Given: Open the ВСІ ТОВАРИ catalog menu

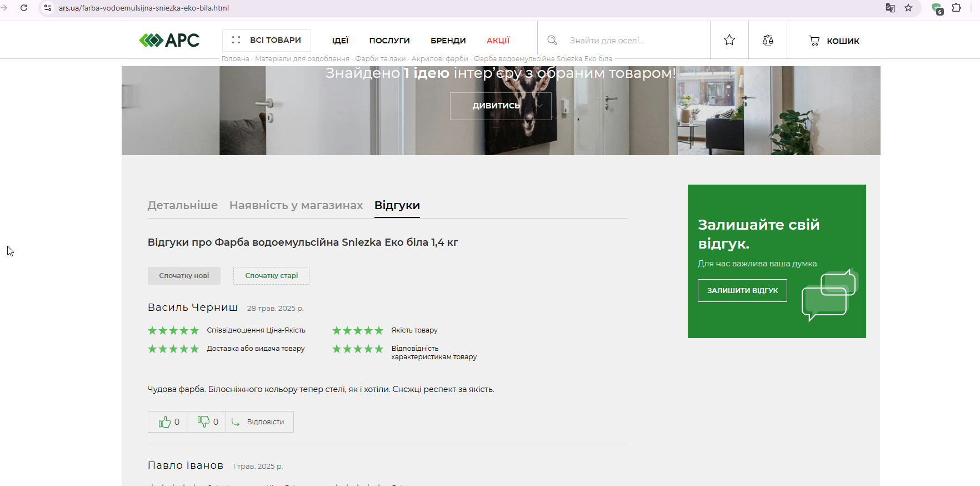Looking at the screenshot, I should 267,40.
